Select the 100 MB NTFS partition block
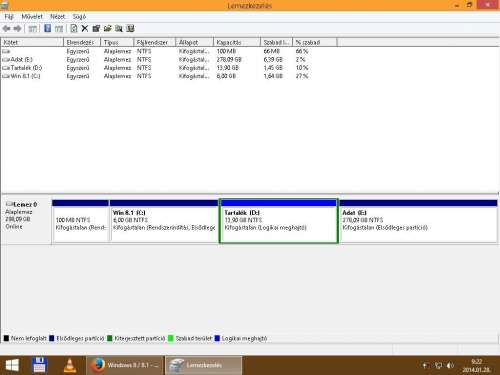 (x=81, y=221)
